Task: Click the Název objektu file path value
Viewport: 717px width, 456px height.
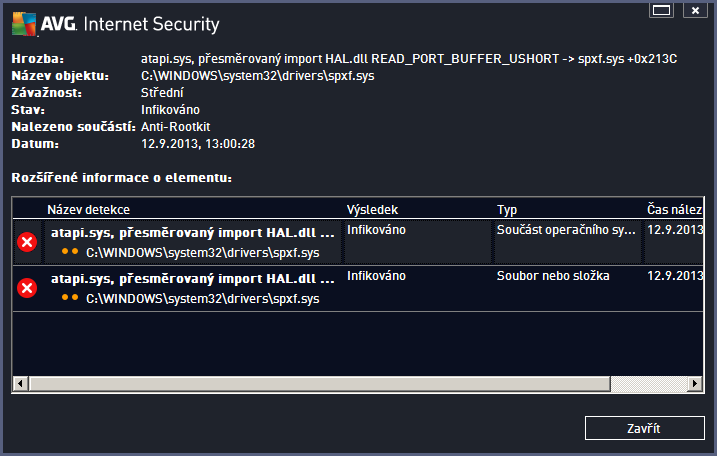Action: tap(258, 75)
